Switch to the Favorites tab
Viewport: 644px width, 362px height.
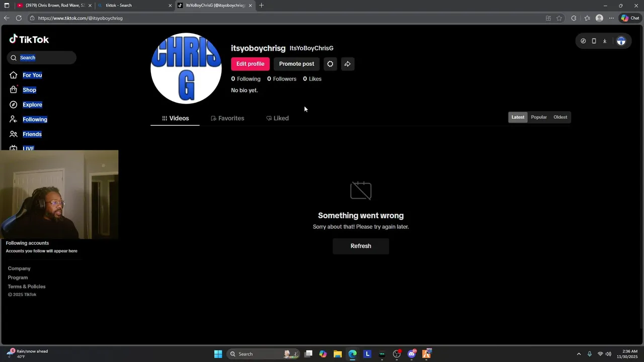coord(227,118)
